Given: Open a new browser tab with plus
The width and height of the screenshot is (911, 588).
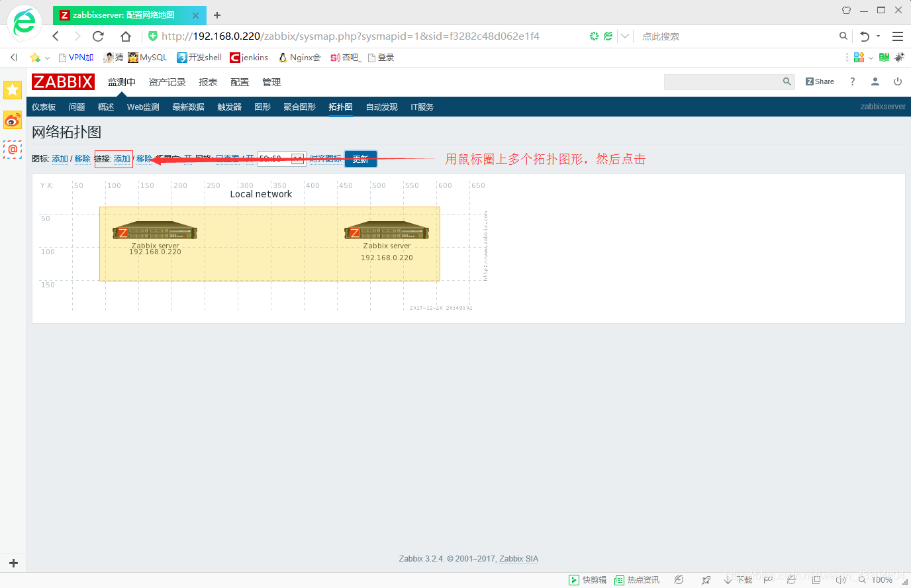Looking at the screenshot, I should pyautogui.click(x=217, y=15).
